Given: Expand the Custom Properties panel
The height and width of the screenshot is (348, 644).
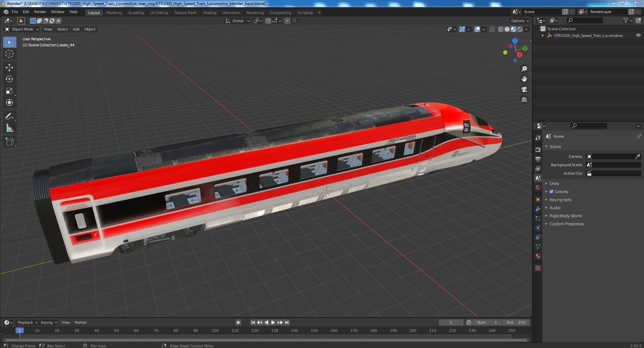Looking at the screenshot, I should click(546, 224).
